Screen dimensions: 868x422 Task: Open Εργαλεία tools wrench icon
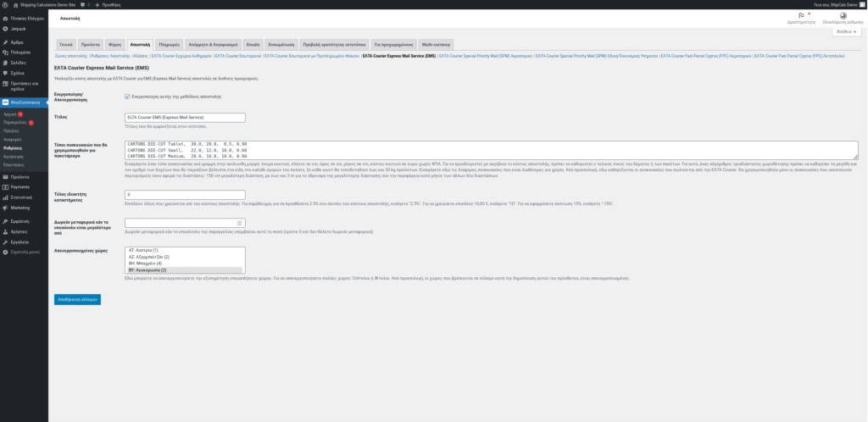(x=5, y=242)
